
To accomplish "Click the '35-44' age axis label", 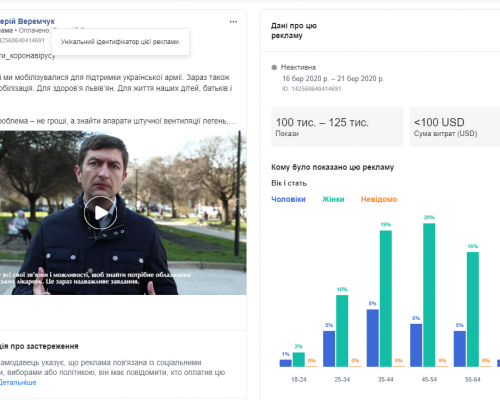I will (x=386, y=379).
